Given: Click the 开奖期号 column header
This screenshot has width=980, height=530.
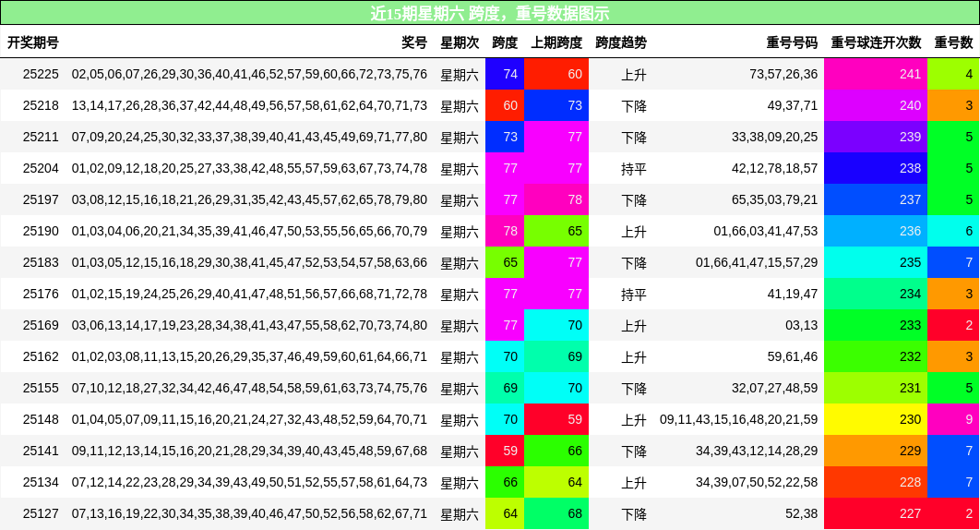Looking at the screenshot, I should click(33, 42).
